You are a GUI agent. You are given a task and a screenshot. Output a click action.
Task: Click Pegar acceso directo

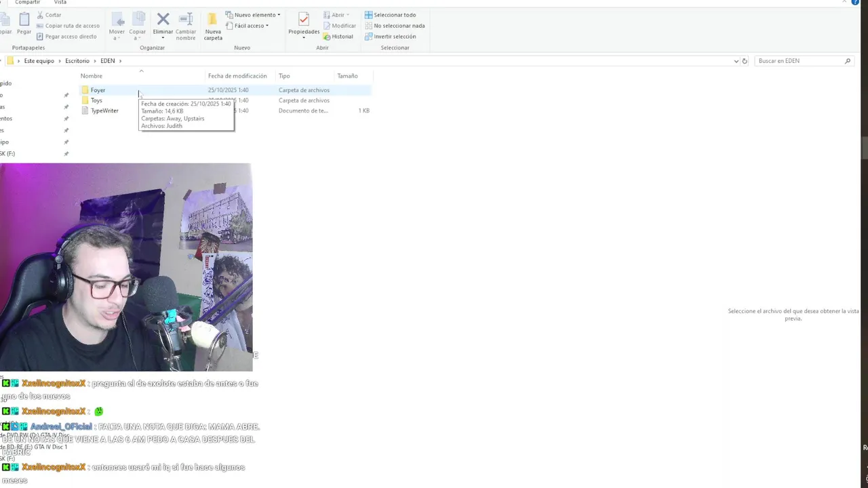pos(66,37)
